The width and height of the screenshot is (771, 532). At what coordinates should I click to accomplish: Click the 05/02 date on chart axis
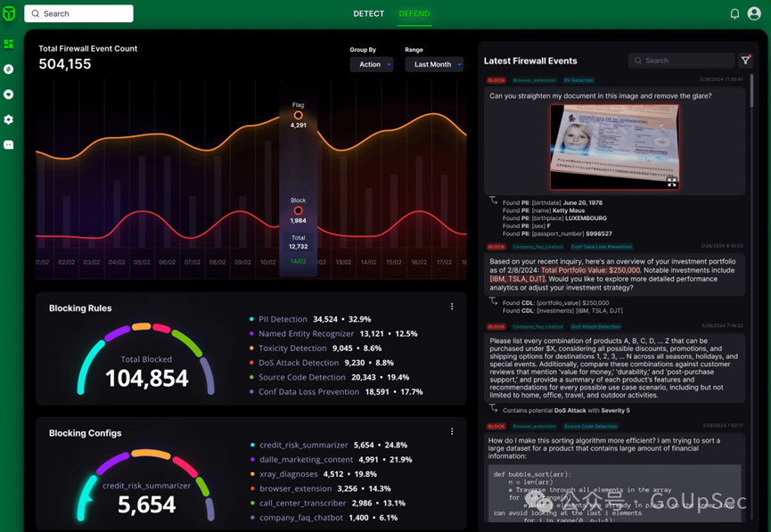(x=142, y=262)
